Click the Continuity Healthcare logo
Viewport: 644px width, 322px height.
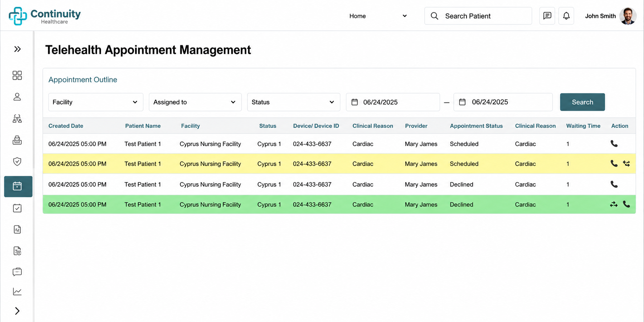point(45,16)
